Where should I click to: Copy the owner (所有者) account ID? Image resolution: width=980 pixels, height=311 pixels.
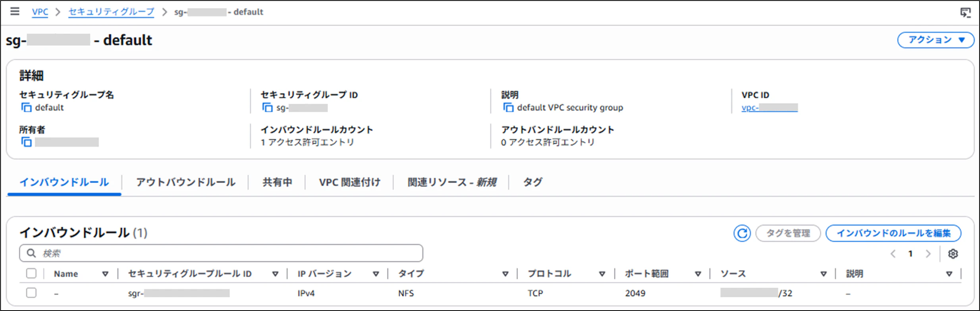[26, 142]
